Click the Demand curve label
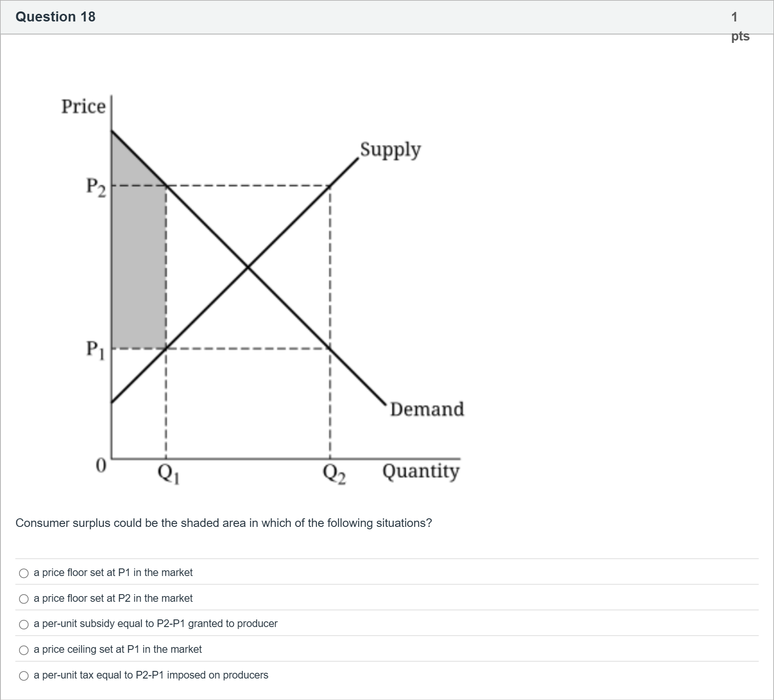This screenshot has width=774, height=700. (x=427, y=409)
